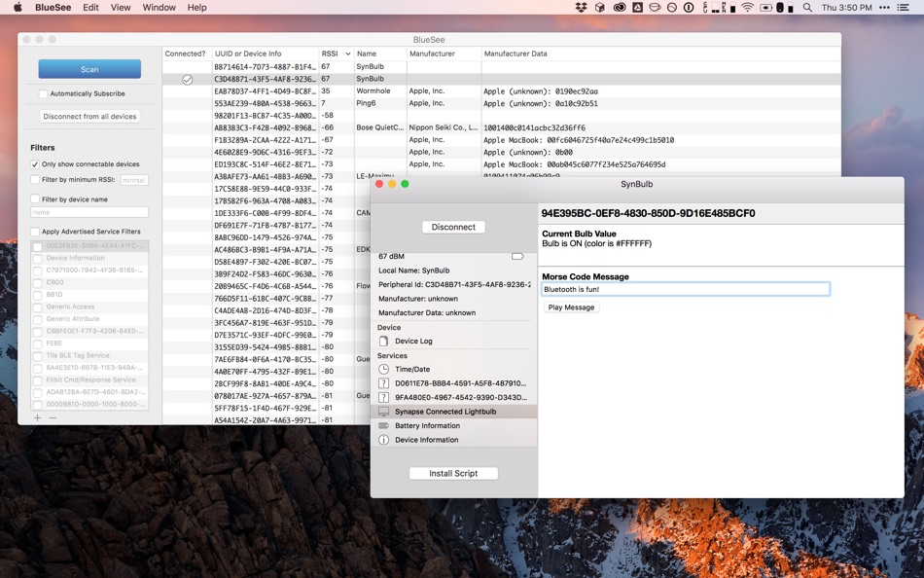Click the Creative Cloud menu bar icon
Screen dimensions: 924x578
coord(620,8)
